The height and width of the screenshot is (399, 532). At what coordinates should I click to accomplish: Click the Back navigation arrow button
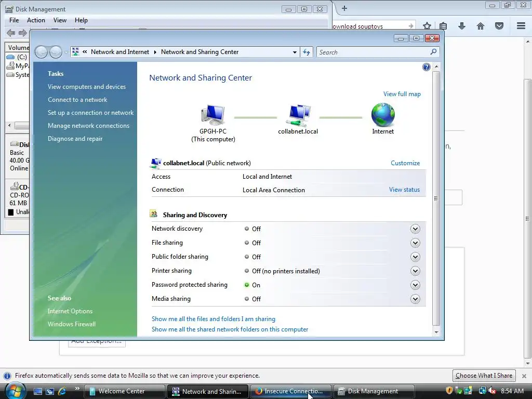[42, 52]
